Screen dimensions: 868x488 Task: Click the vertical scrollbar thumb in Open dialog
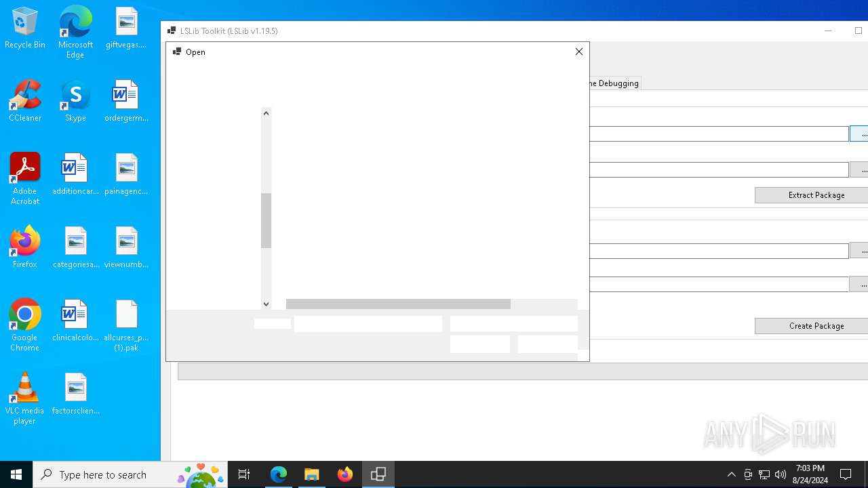click(x=266, y=220)
